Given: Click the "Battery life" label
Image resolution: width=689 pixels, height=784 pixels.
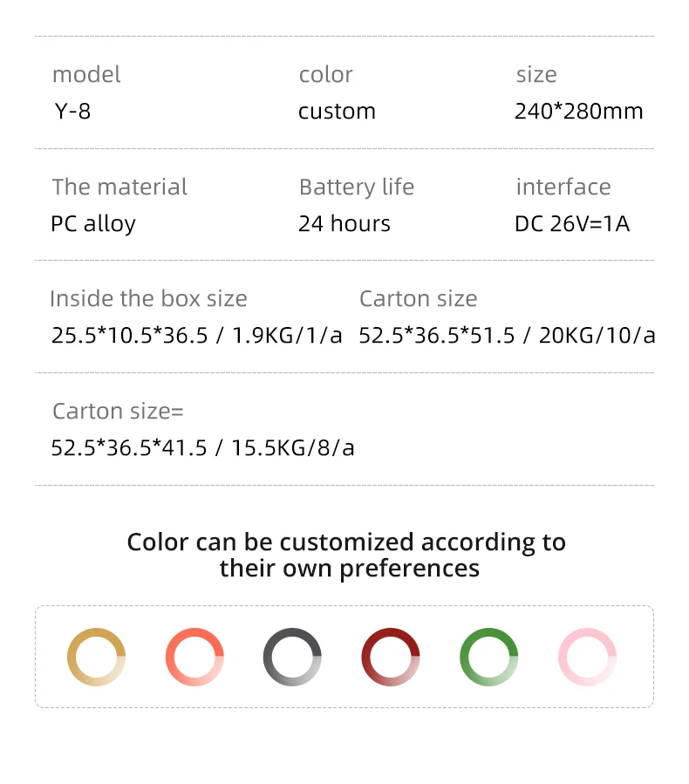Looking at the screenshot, I should [x=356, y=187].
